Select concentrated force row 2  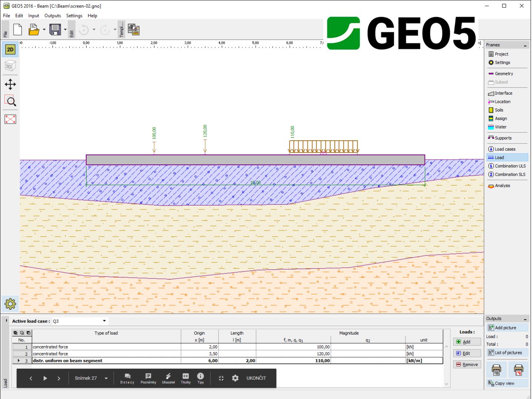tap(228, 354)
